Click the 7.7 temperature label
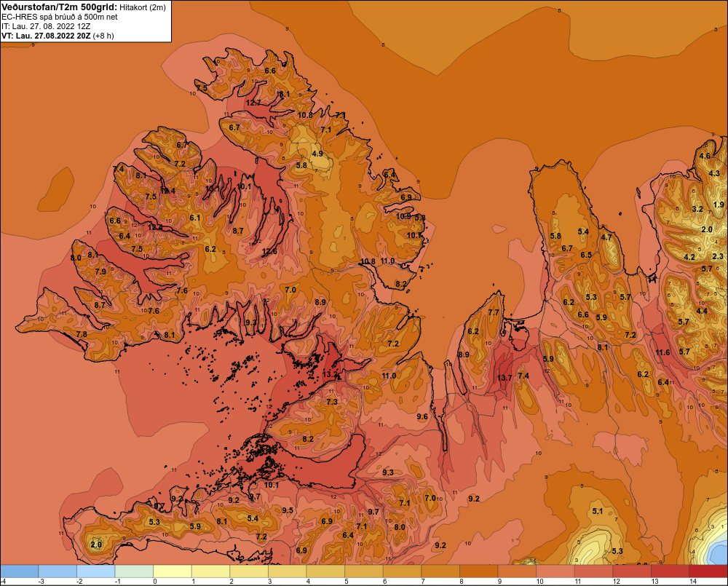 coord(494,312)
